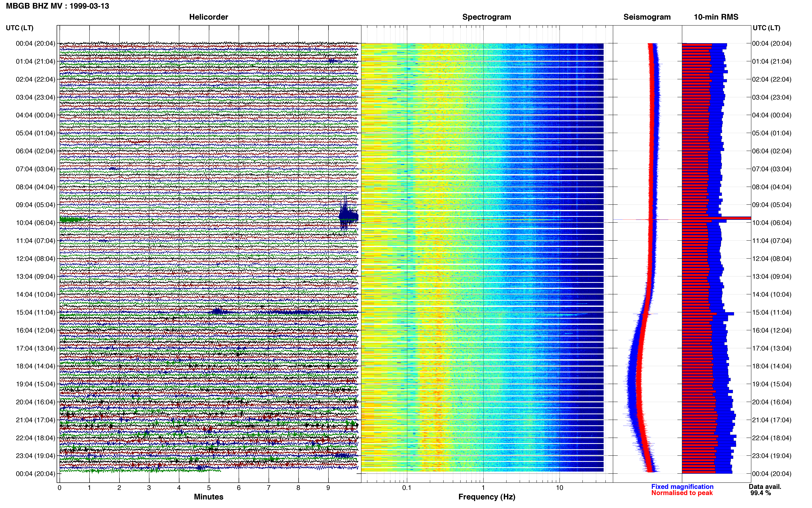Select the 'Spectrogram' panel heading

pyautogui.click(x=487, y=17)
